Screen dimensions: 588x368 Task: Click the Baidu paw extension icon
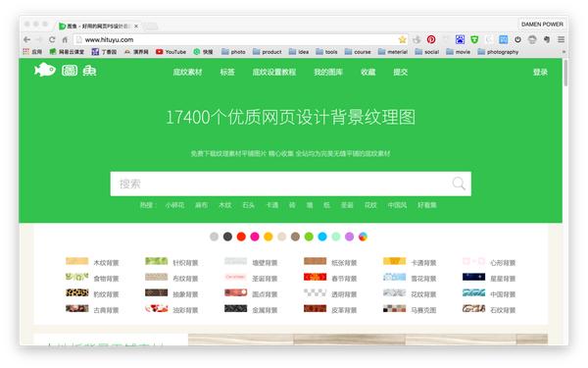[x=460, y=39]
